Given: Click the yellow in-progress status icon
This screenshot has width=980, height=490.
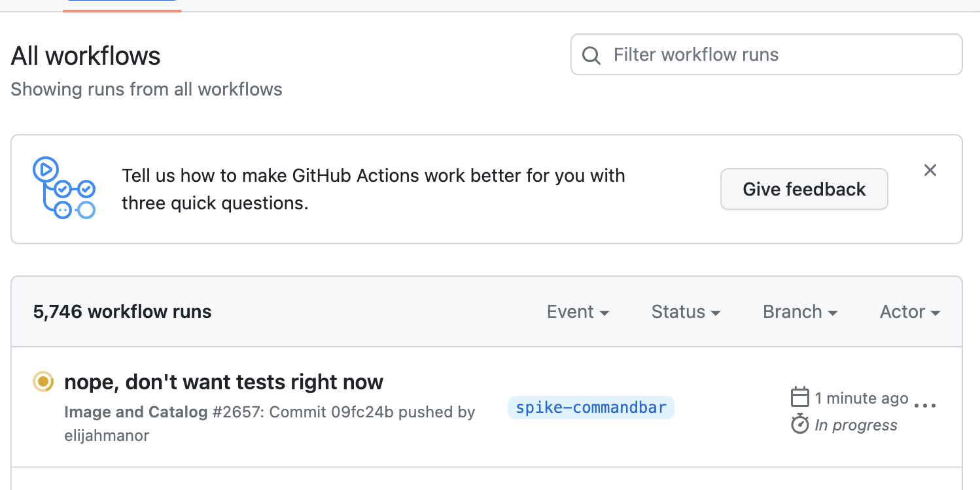Looking at the screenshot, I should tap(43, 381).
